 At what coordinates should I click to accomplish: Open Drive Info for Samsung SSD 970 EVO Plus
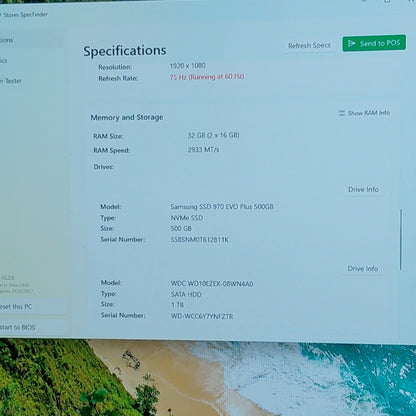(363, 189)
